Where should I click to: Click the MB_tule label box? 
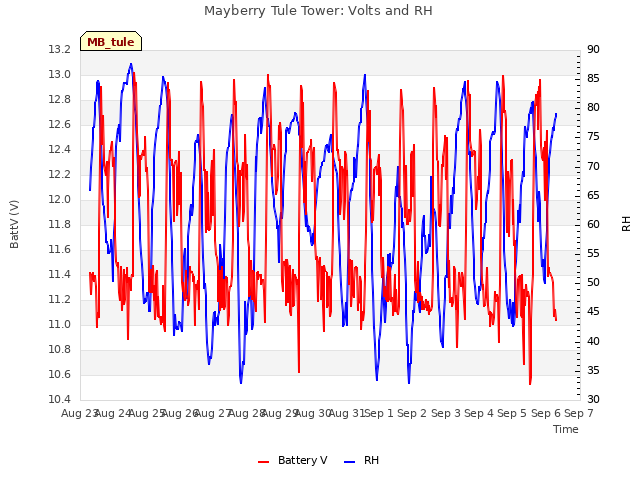tap(111, 41)
